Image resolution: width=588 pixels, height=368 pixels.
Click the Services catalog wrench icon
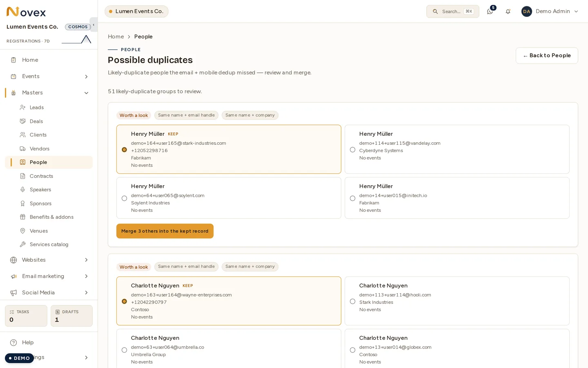pos(23,245)
